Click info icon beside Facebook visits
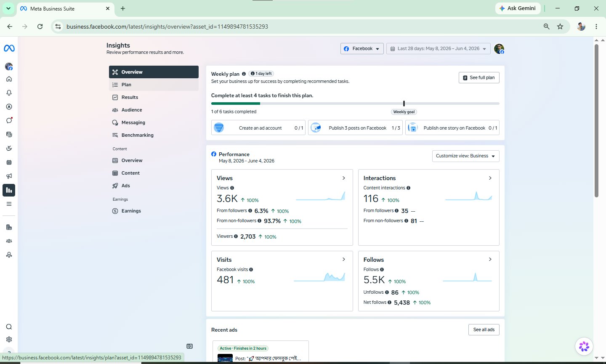The width and height of the screenshot is (606, 364). (x=251, y=270)
